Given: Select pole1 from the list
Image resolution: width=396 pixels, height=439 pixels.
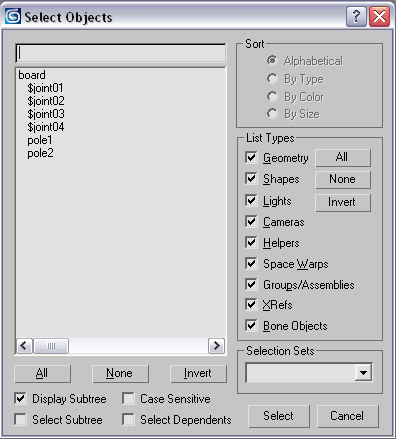Looking at the screenshot, I should click(x=40, y=140).
